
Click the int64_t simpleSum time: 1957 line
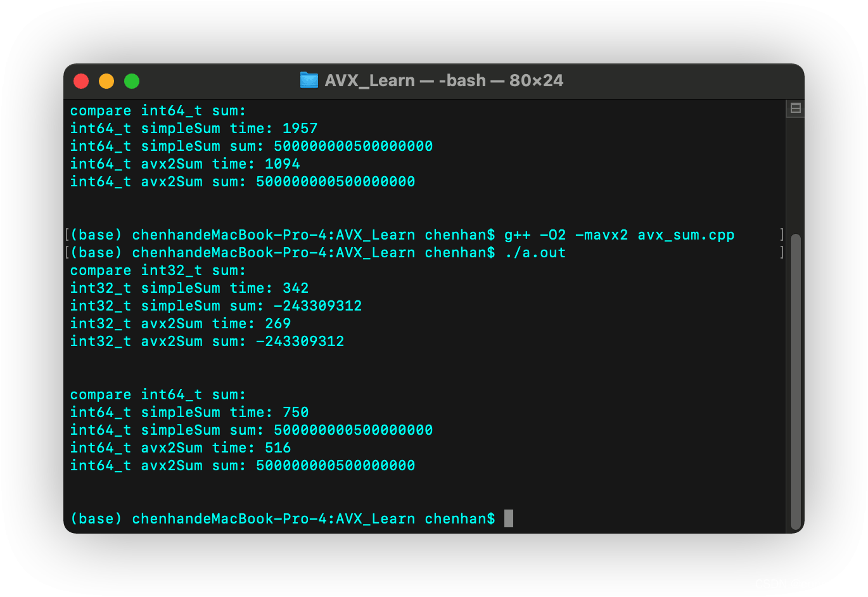tap(193, 129)
